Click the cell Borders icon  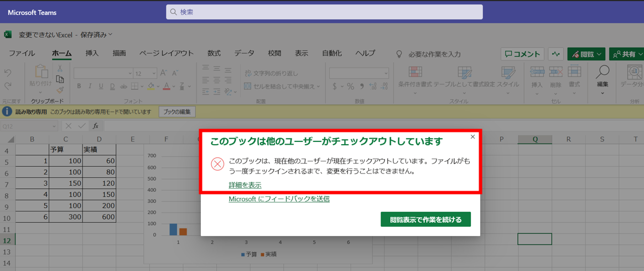pyautogui.click(x=134, y=86)
